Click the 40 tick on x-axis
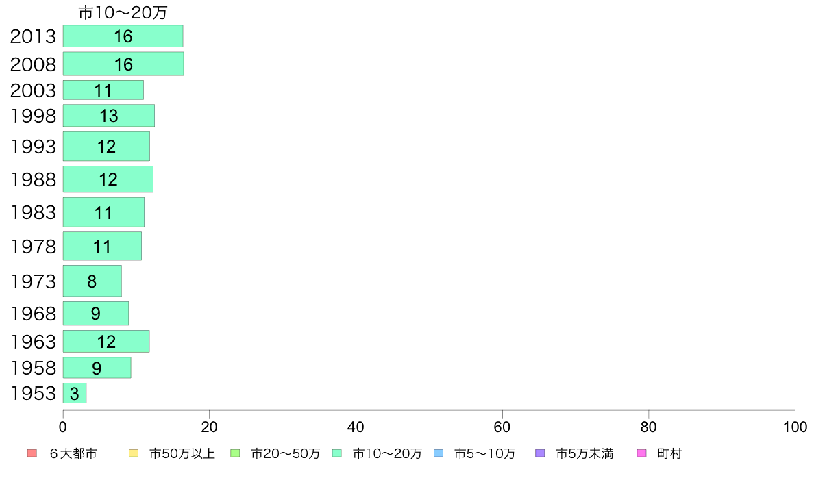Image resolution: width=814 pixels, height=504 pixels. (x=356, y=427)
